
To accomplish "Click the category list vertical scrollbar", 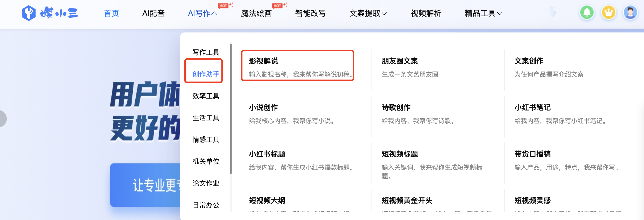I will pyautogui.click(x=231, y=109).
